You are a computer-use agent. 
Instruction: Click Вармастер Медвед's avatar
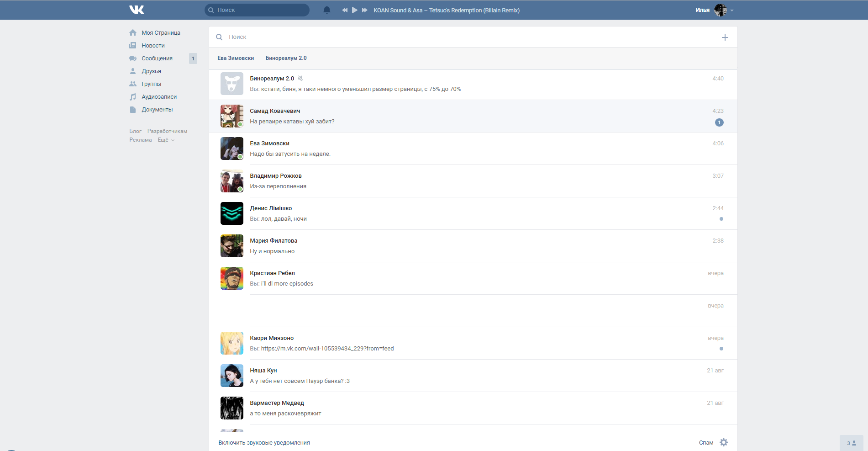coord(232,408)
